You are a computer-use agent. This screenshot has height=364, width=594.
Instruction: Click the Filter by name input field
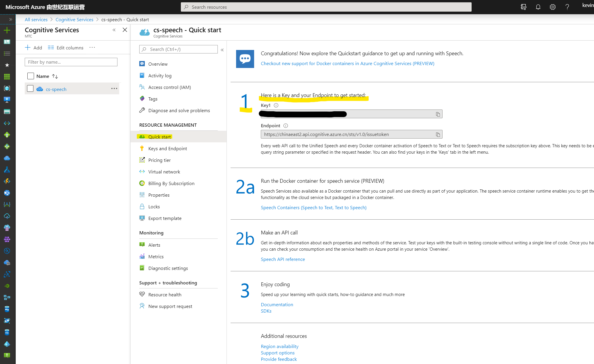[x=71, y=62]
